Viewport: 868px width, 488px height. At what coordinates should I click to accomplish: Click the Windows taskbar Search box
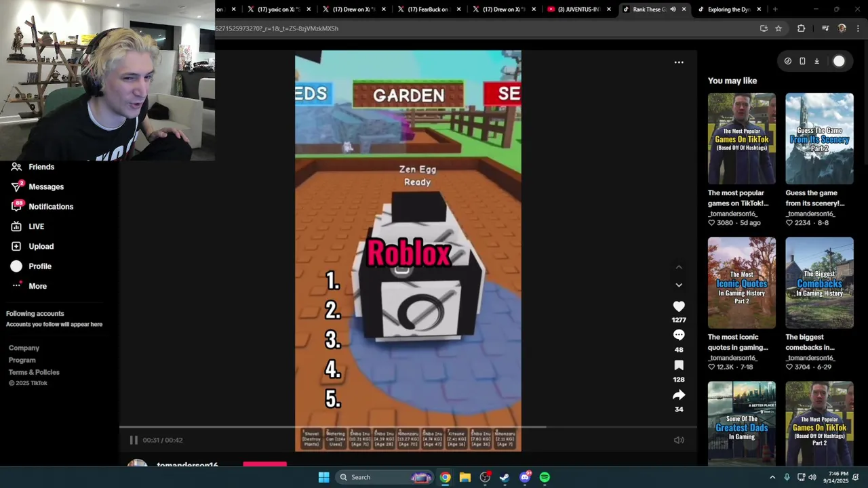(x=384, y=477)
